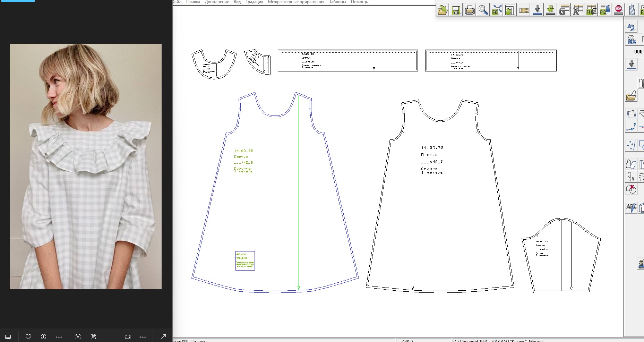Select the sleeve pattern piece
The height and width of the screenshot is (342, 644).
[x=561, y=256]
